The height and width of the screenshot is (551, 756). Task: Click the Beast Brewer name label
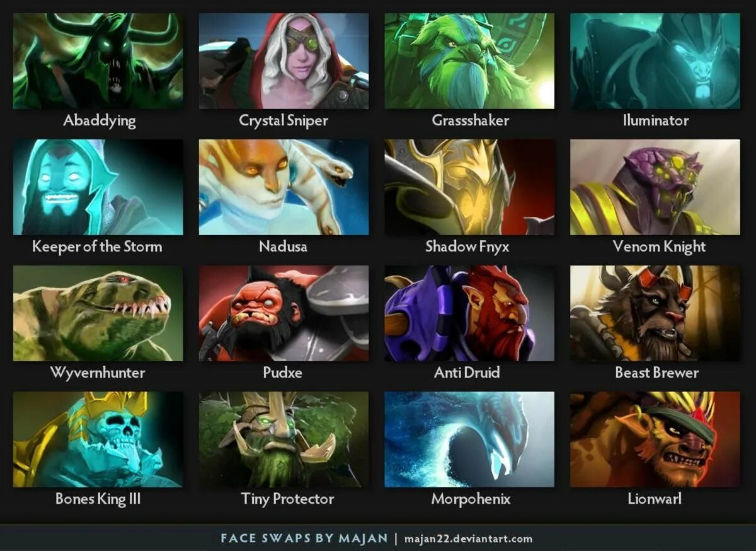656,373
